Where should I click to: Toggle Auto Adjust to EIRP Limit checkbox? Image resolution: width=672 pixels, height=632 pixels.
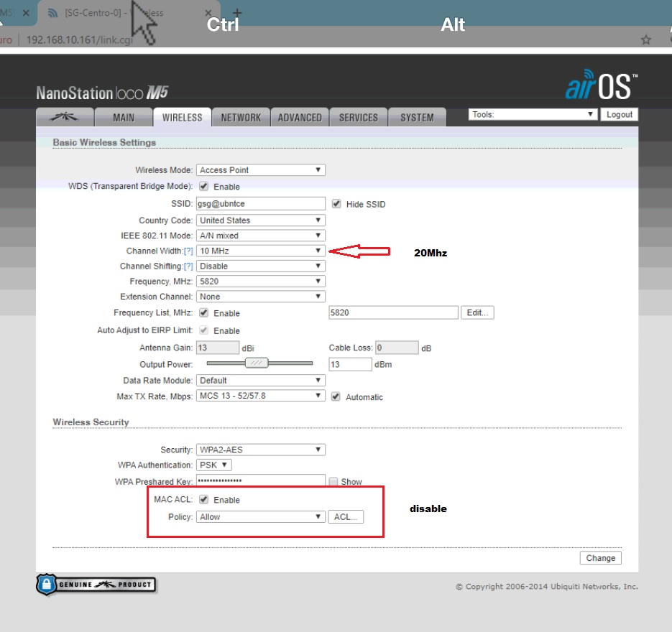point(204,330)
